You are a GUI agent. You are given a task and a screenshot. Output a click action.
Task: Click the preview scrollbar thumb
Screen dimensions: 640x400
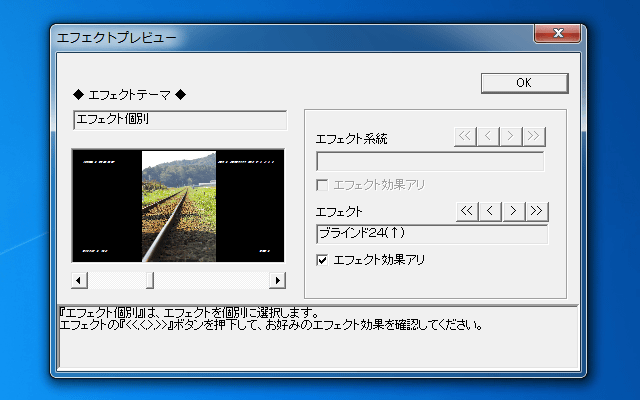click(x=150, y=280)
